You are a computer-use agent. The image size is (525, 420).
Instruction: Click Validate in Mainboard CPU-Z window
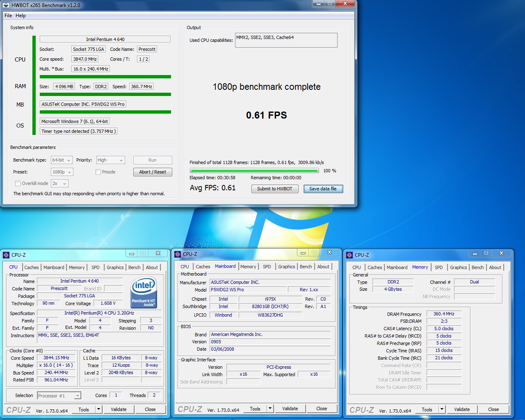click(x=290, y=409)
